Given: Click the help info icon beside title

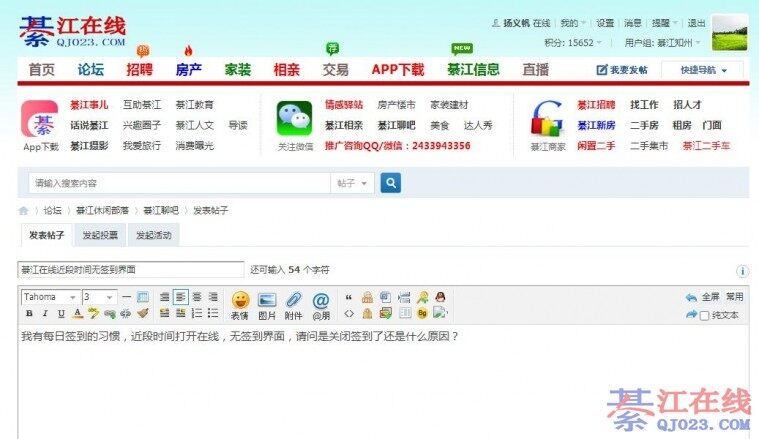Looking at the screenshot, I should (742, 271).
